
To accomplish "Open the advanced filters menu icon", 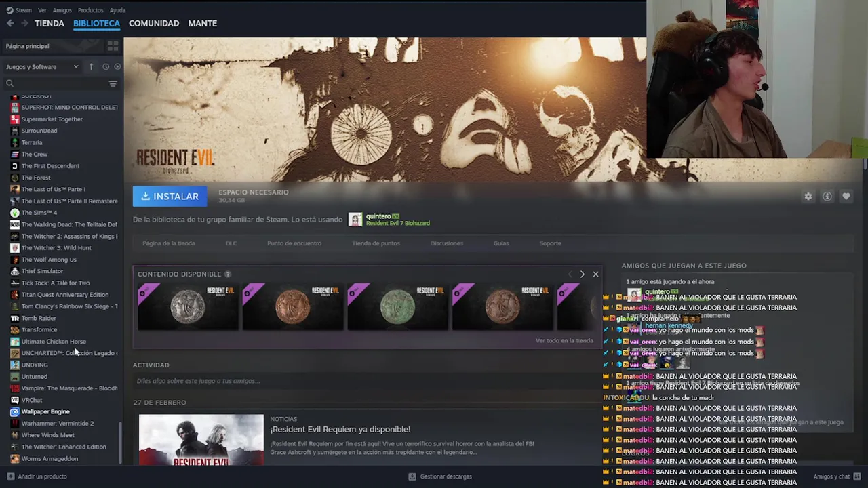I will pyautogui.click(x=113, y=83).
